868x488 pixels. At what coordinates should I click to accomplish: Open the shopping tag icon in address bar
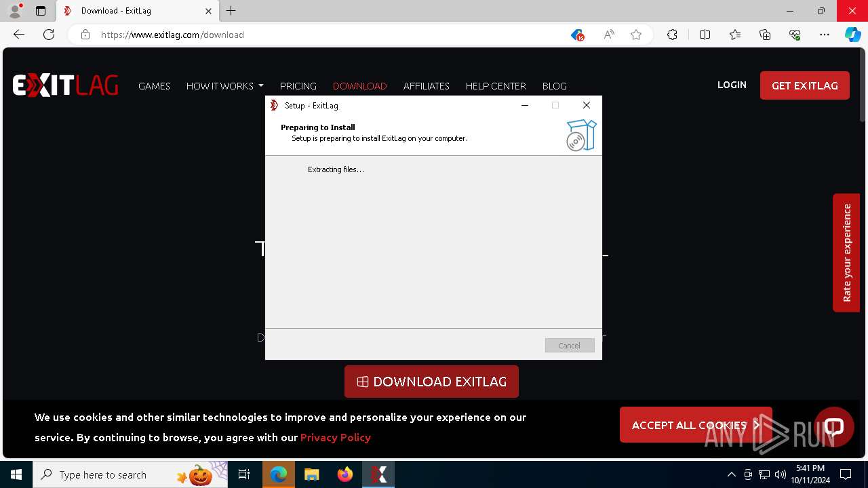point(578,35)
